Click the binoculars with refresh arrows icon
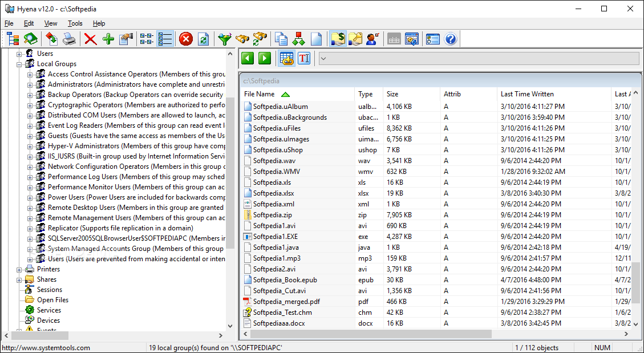 point(260,39)
